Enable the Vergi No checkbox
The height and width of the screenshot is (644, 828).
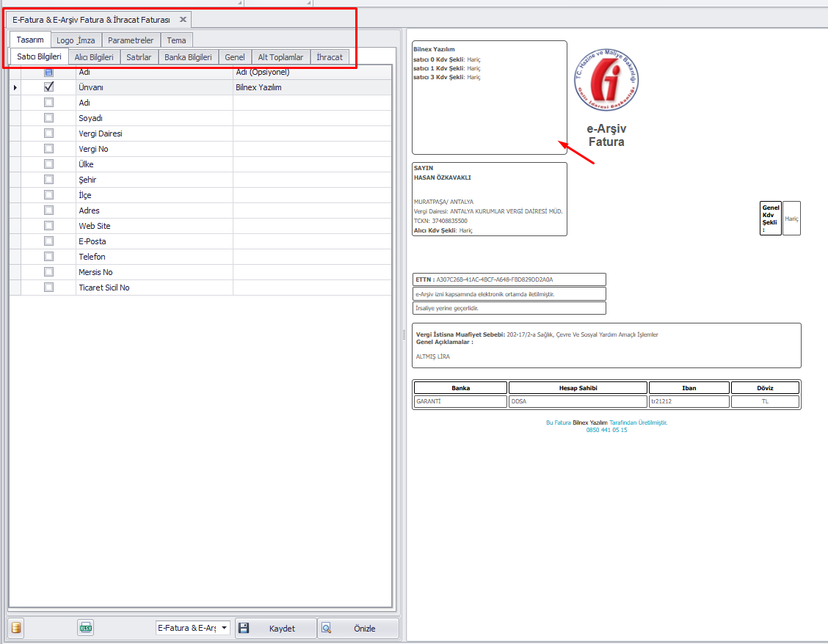click(49, 149)
